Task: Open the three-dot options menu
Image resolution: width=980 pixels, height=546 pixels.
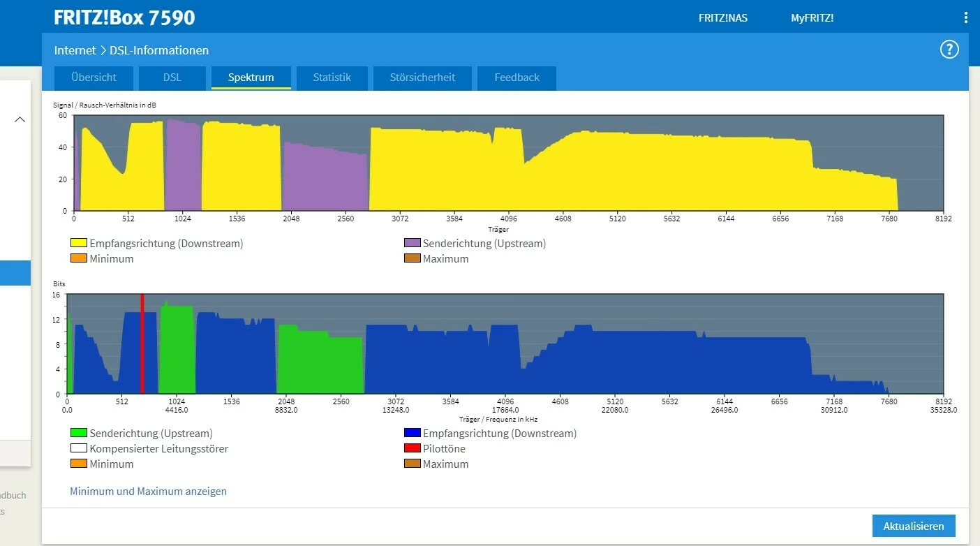Action: [966, 18]
